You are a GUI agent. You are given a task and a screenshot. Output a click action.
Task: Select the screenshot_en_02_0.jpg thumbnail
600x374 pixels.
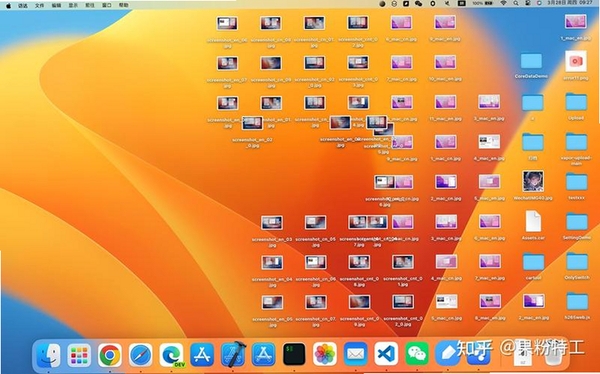click(252, 123)
